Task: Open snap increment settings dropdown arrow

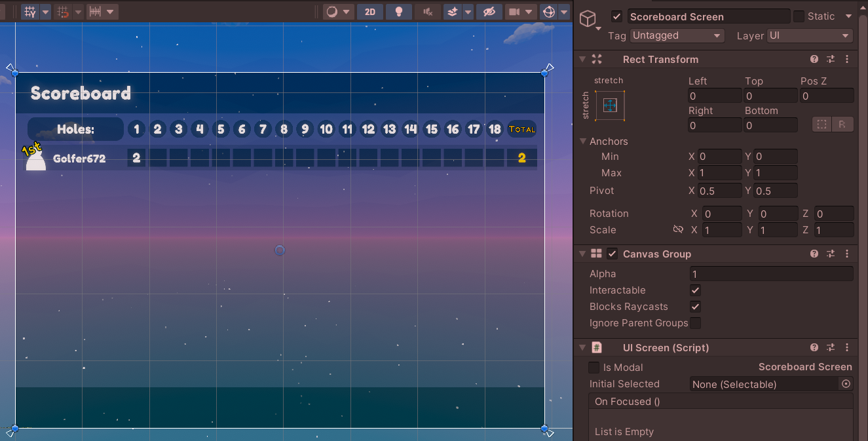Action: [79, 12]
